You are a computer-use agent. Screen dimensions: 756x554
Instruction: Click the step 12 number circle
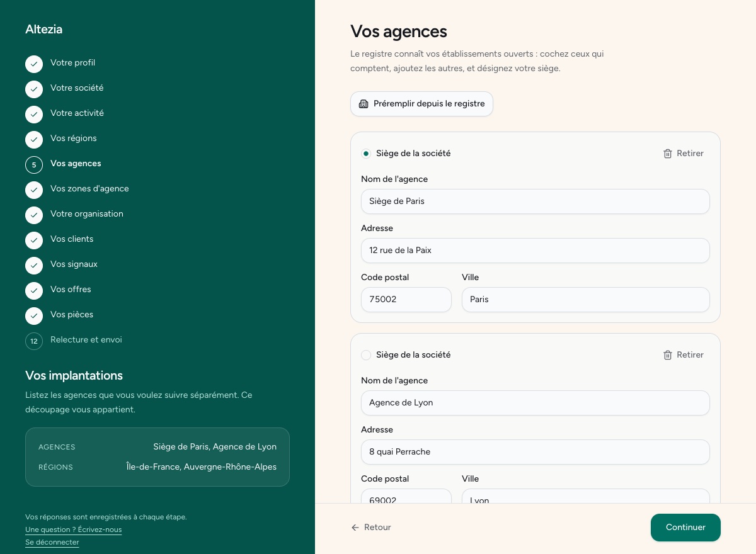[x=34, y=341]
